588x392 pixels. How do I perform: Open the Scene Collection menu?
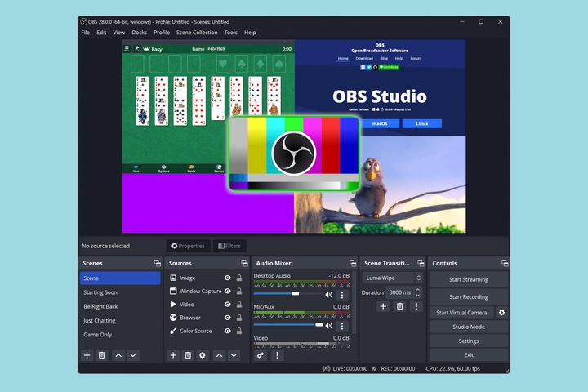pos(197,33)
